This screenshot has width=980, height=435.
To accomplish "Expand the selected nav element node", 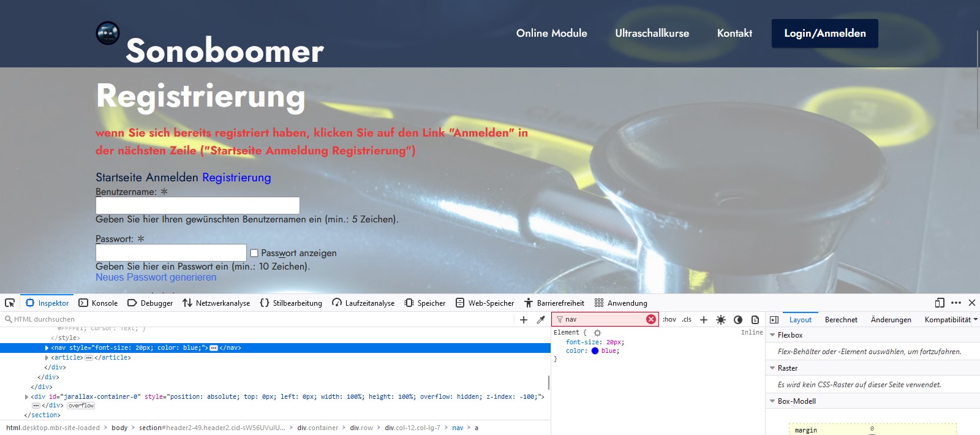I will pyautogui.click(x=47, y=348).
